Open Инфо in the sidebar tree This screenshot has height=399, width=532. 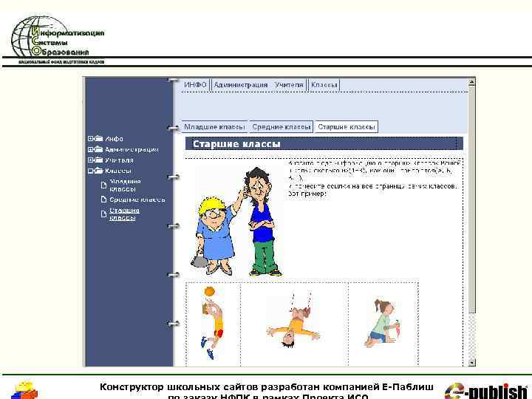pyautogui.click(x=115, y=139)
